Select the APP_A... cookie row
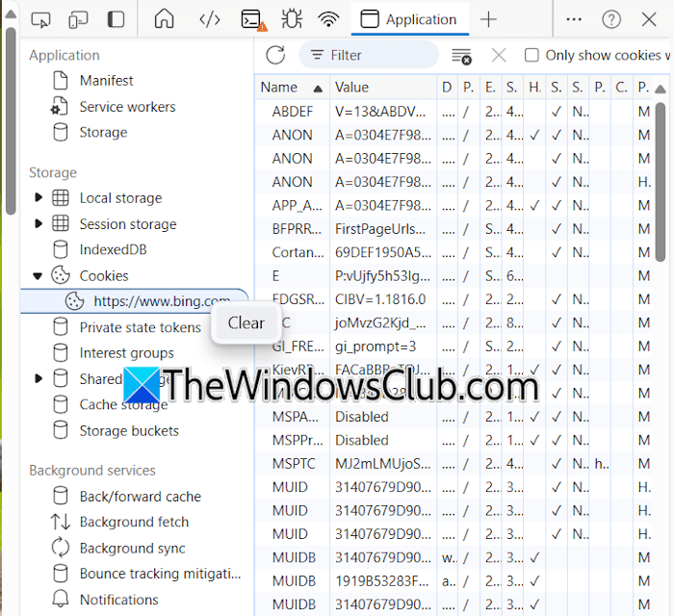The height and width of the screenshot is (616, 674). pyautogui.click(x=454, y=205)
